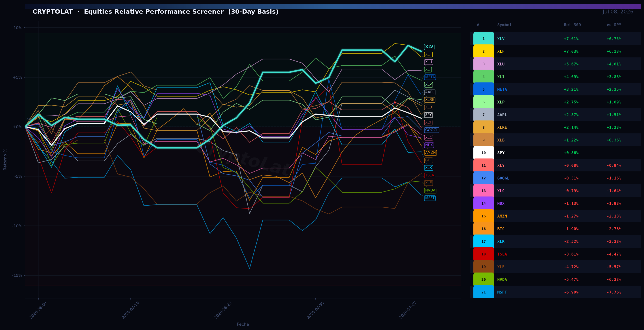Viewport: 644px width, 330px height.
Task: Select the XLB symbol in the table
Action: click(501, 140)
